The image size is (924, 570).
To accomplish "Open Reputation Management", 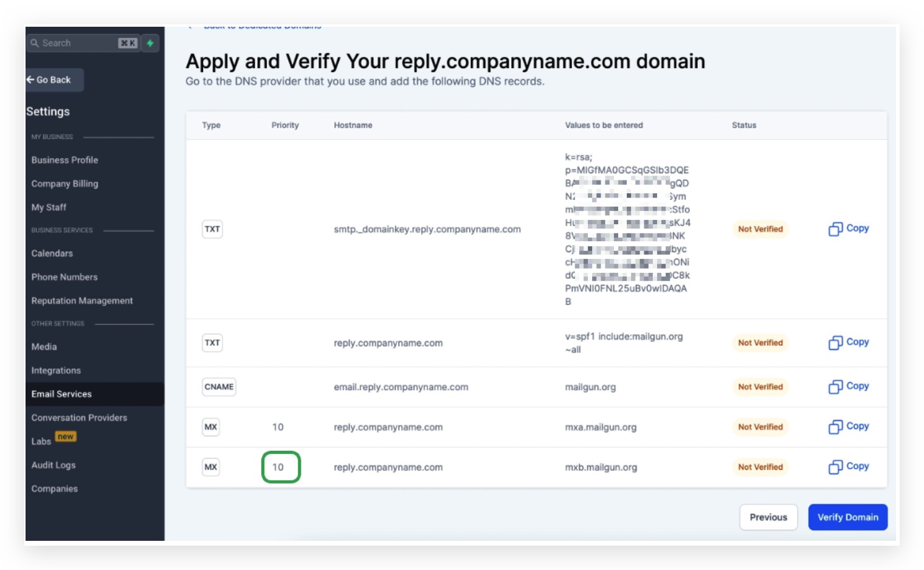I will coord(81,301).
